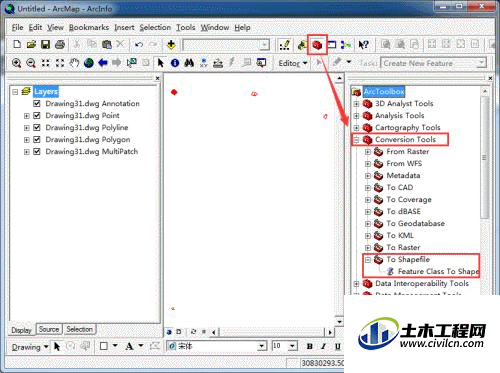Collapse the Layers data frame
Image resolution: width=500 pixels, height=373 pixels.
tap(15, 91)
